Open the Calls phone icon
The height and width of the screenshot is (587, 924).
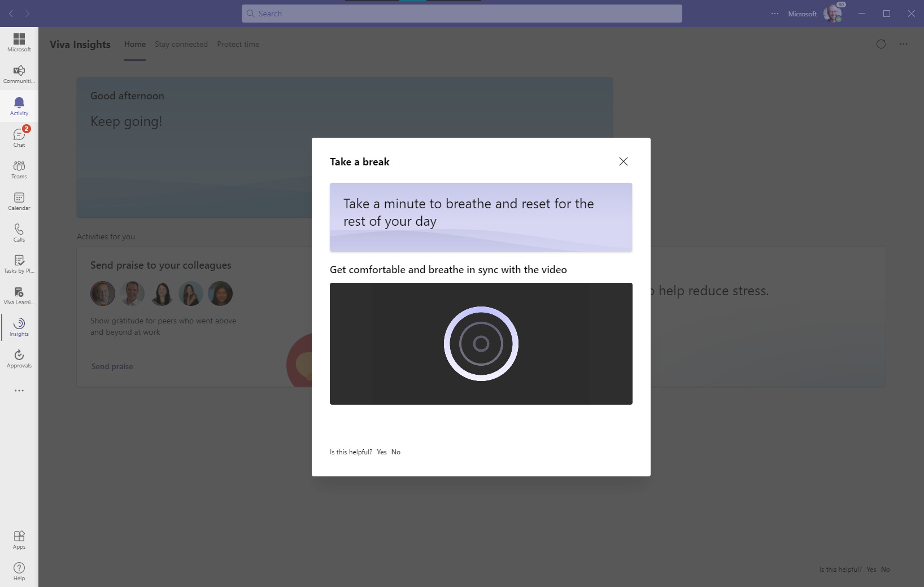[19, 232]
